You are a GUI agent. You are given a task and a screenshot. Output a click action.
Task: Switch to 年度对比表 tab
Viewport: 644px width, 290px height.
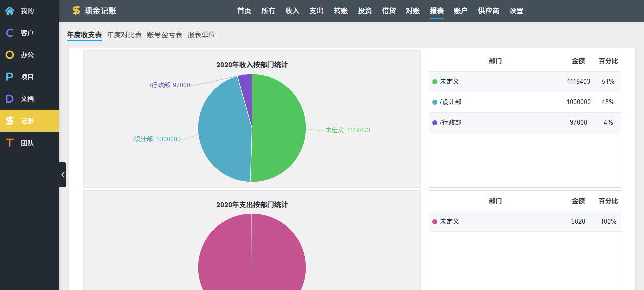point(124,35)
